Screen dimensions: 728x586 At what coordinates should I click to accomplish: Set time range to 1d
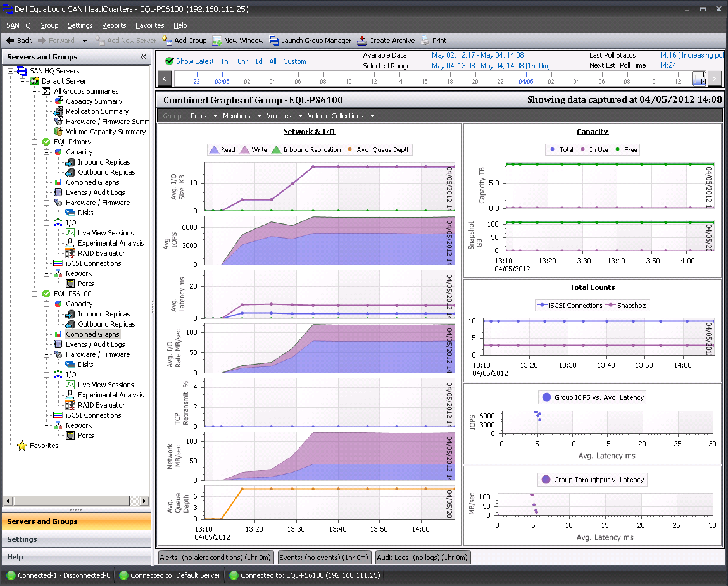click(259, 61)
